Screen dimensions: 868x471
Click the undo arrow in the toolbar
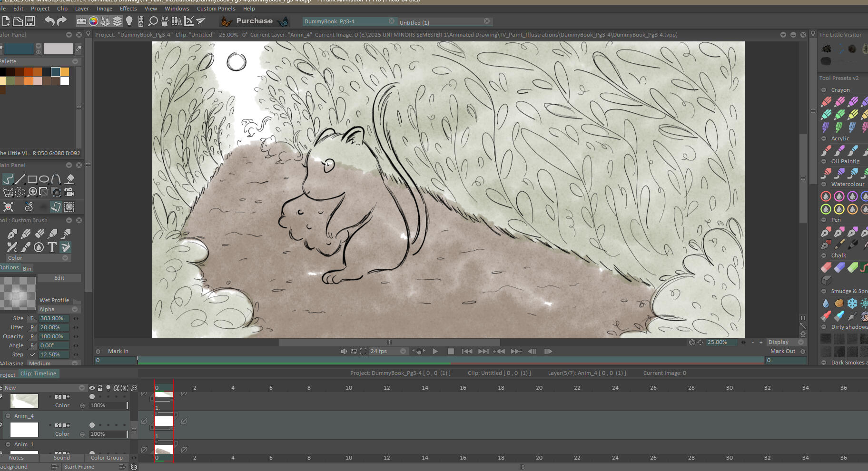pos(49,21)
